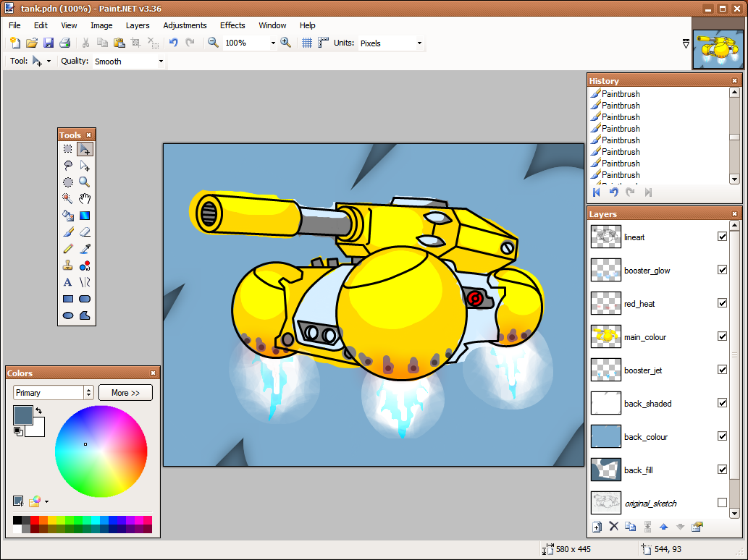Add a new layer in the Layers panel

pyautogui.click(x=597, y=526)
